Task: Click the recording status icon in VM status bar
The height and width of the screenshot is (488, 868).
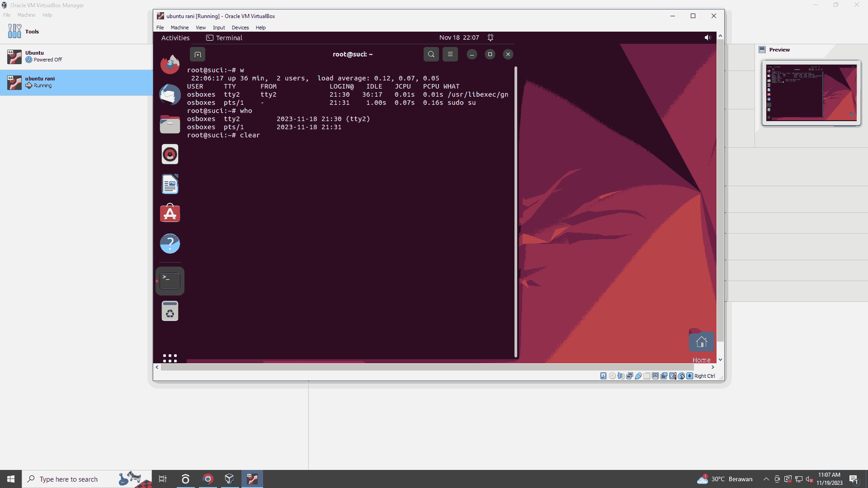Action: click(x=664, y=376)
